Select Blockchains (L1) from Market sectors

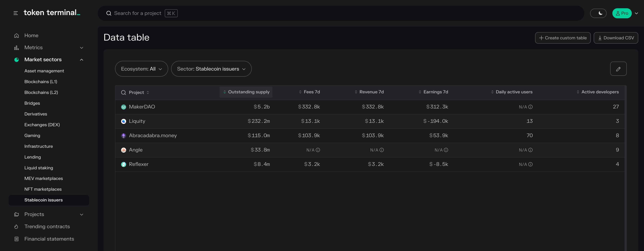point(41,82)
